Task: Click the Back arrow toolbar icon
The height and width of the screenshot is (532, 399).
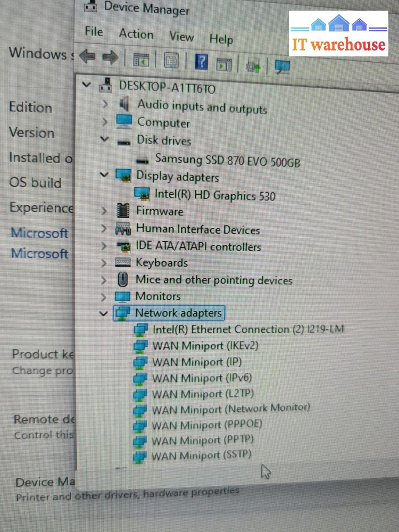Action: [x=88, y=56]
